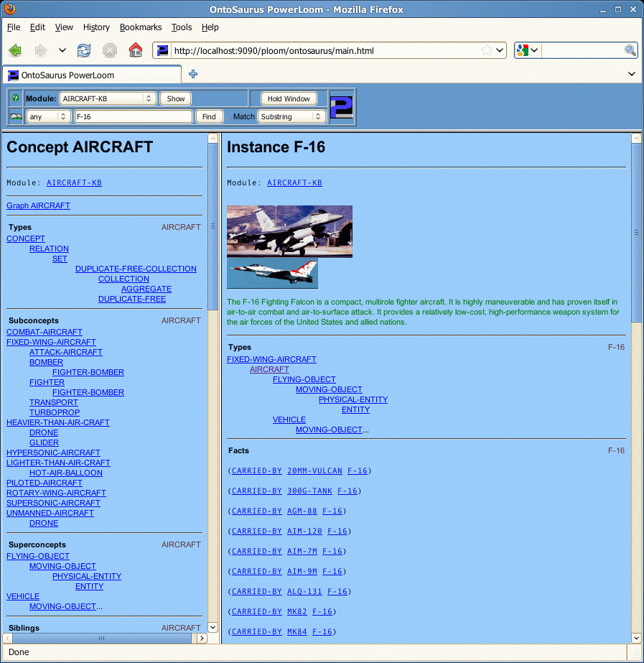Open the ROTARY-WING-AIRCRAFT link
Screen dimensions: 644x663
(x=56, y=493)
